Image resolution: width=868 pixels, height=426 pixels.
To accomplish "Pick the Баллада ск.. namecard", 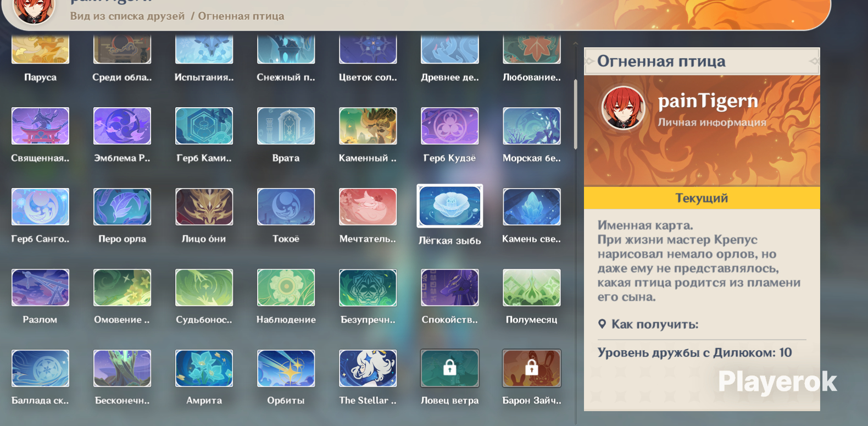I will (40, 368).
